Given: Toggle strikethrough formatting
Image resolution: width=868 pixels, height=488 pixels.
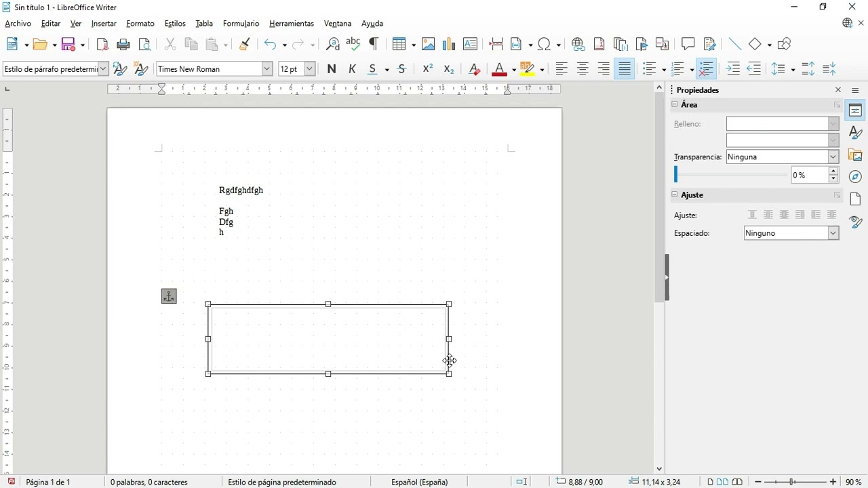Looking at the screenshot, I should click(402, 69).
